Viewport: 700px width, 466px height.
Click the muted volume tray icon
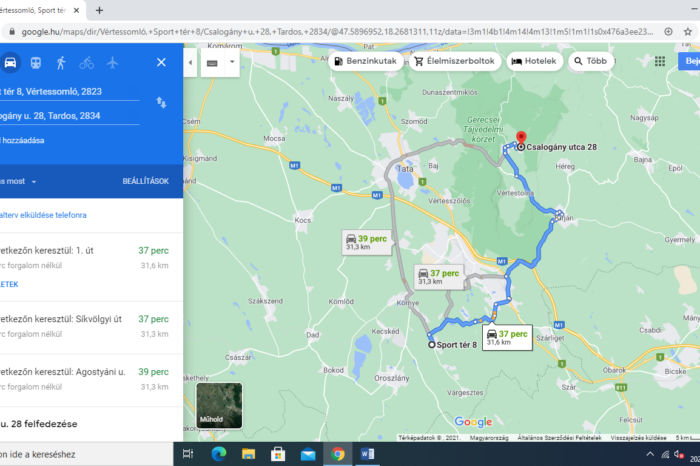pos(679,454)
